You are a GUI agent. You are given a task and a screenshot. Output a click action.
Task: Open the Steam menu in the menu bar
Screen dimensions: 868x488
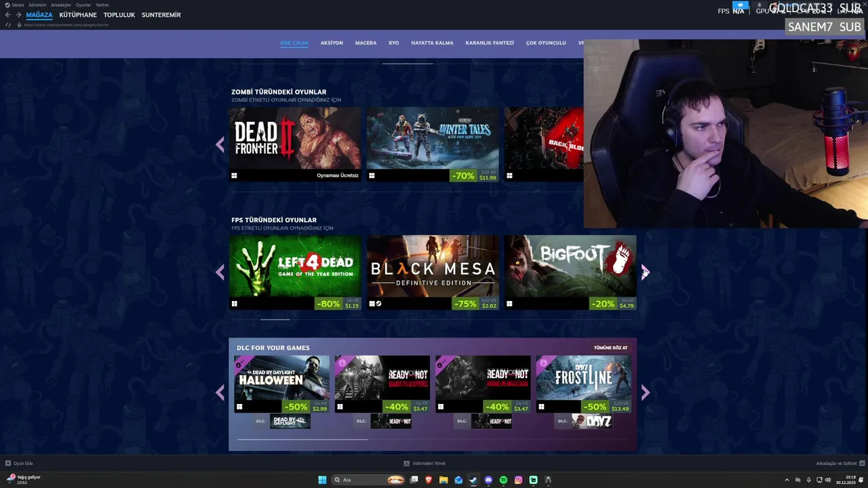14,5
